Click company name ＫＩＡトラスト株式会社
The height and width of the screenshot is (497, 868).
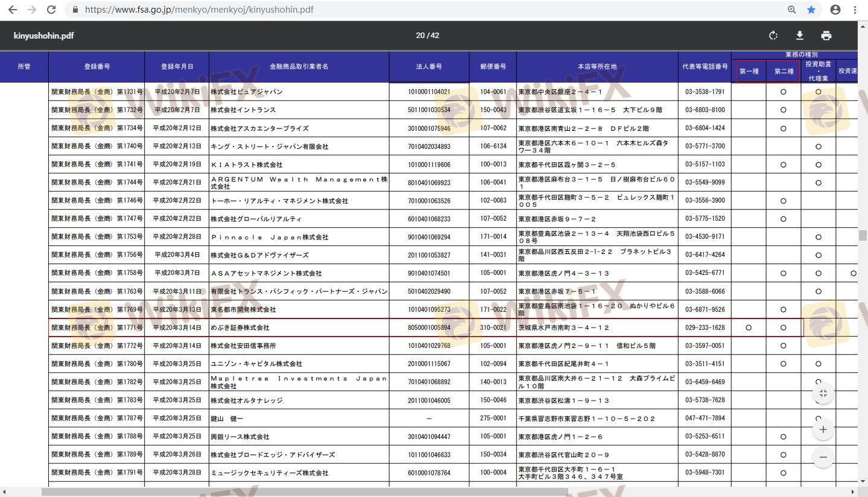tap(246, 165)
